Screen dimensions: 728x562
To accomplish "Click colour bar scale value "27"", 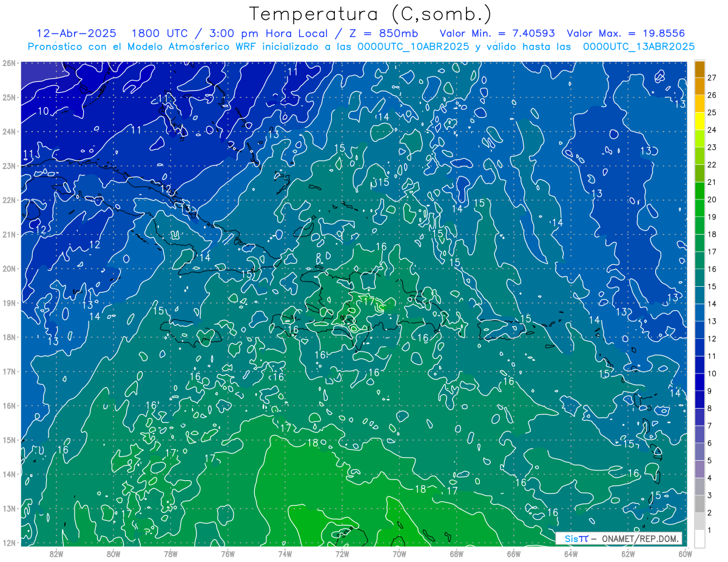I will pyautogui.click(x=712, y=78).
